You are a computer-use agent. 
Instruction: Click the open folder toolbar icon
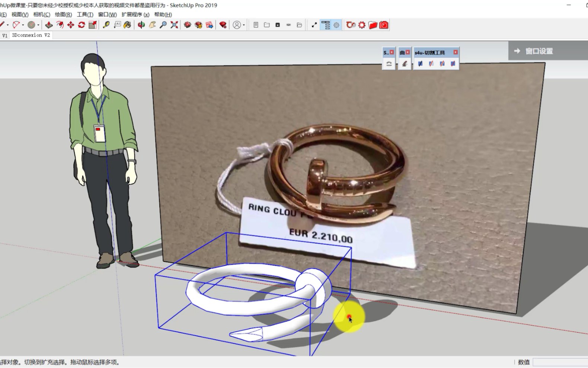pos(299,25)
